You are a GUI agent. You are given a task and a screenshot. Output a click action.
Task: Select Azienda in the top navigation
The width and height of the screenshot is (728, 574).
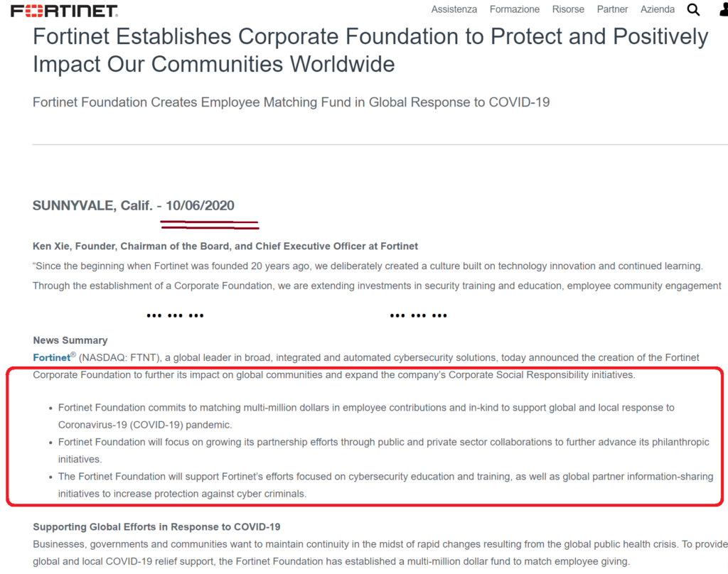[657, 9]
